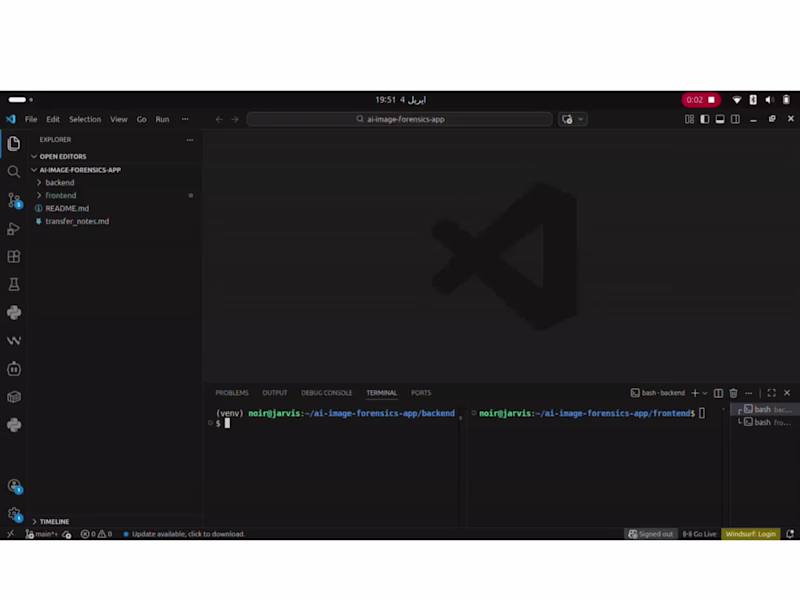Open the Go menu
Viewport: 800px width, 600px height.
[141, 119]
